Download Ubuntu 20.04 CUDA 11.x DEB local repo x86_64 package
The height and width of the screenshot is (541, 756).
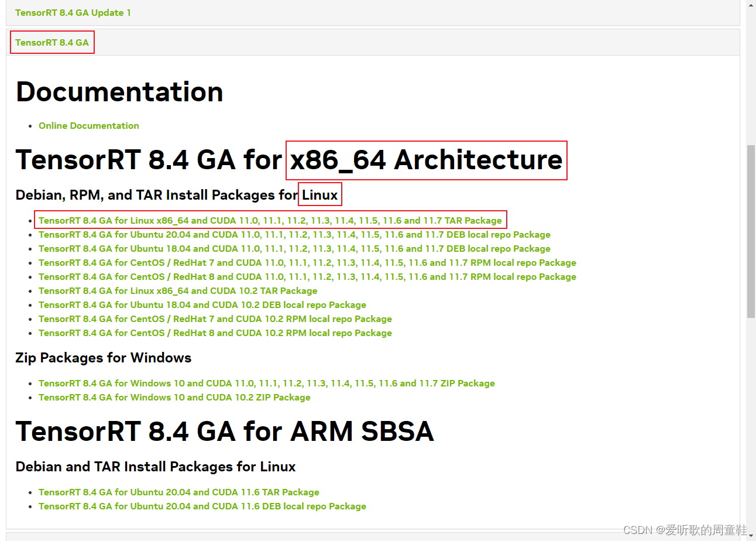pyautogui.click(x=294, y=234)
